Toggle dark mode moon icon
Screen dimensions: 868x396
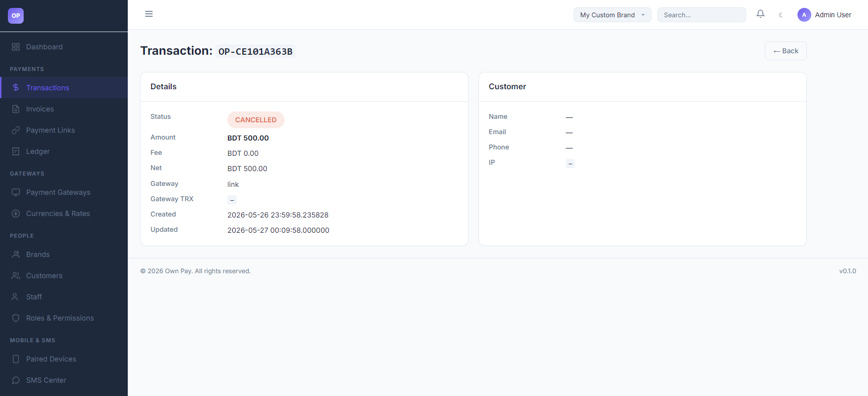781,15
